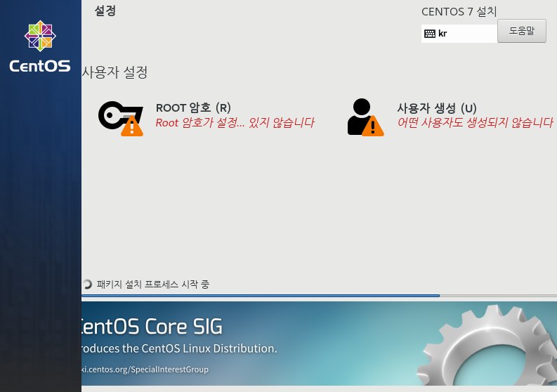Click the CentOS logo in sidebar

(40, 46)
